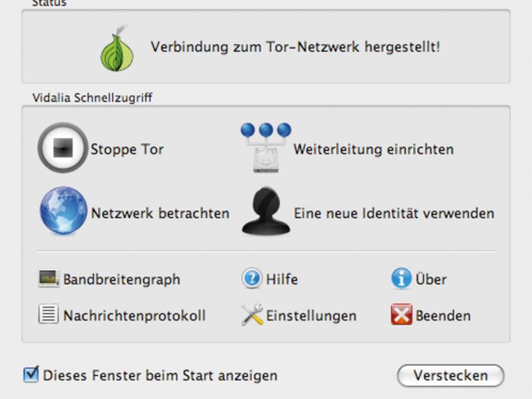Click the Beenden text link
The image size is (532, 399).
pyautogui.click(x=443, y=315)
